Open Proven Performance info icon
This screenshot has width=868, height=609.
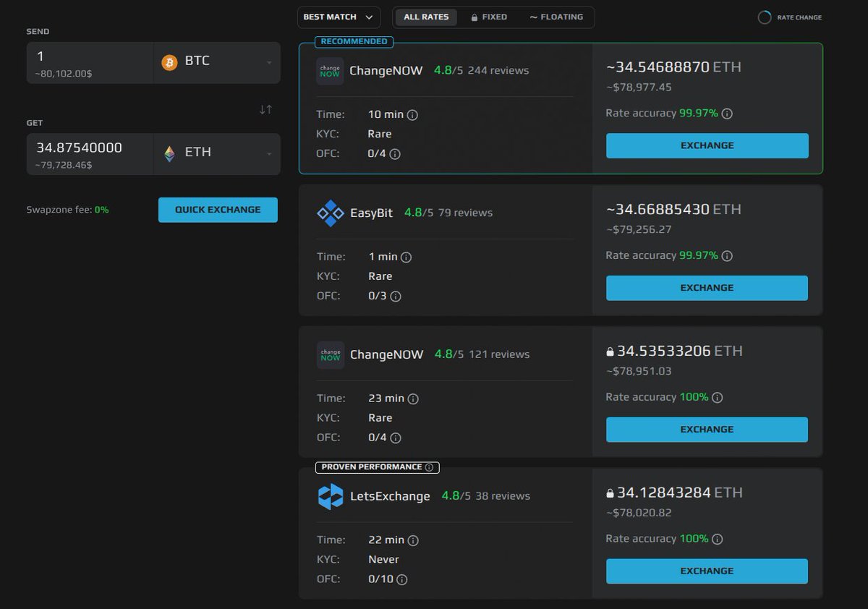tap(429, 467)
